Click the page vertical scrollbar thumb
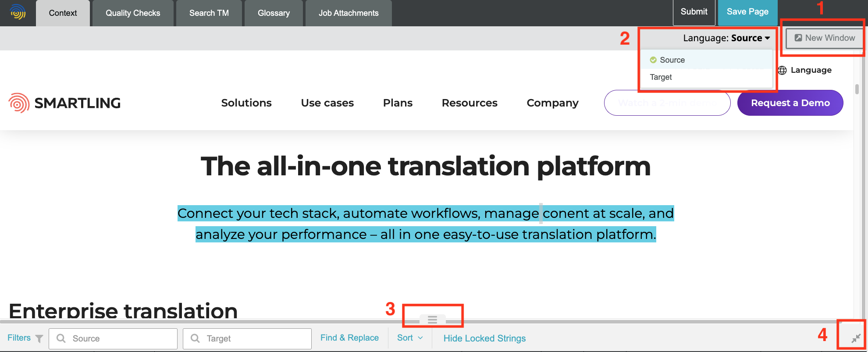Screen dimensions: 868x352 click(x=857, y=89)
